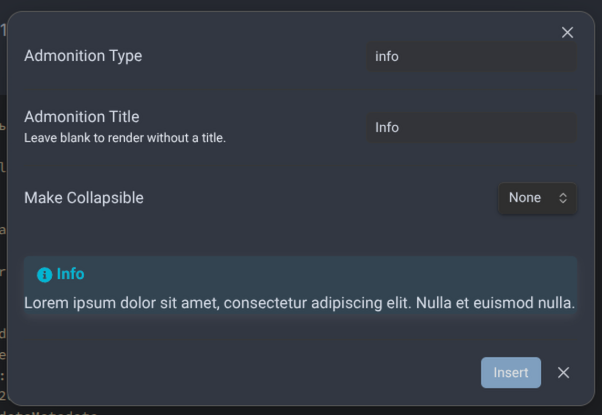Viewport: 602px width, 415px height.
Task: Click the up-down chevrons on None selector
Action: pyautogui.click(x=563, y=198)
